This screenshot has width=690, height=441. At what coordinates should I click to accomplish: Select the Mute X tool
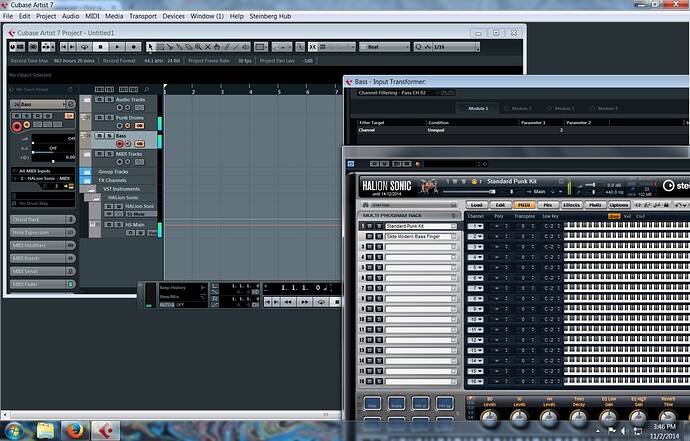coord(208,47)
